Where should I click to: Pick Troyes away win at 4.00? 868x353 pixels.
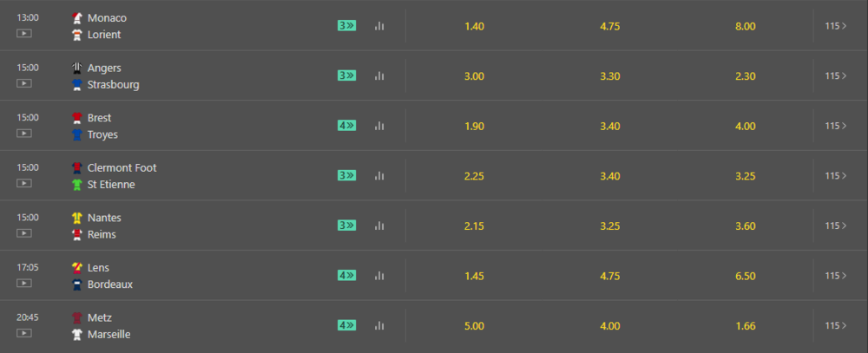(745, 126)
